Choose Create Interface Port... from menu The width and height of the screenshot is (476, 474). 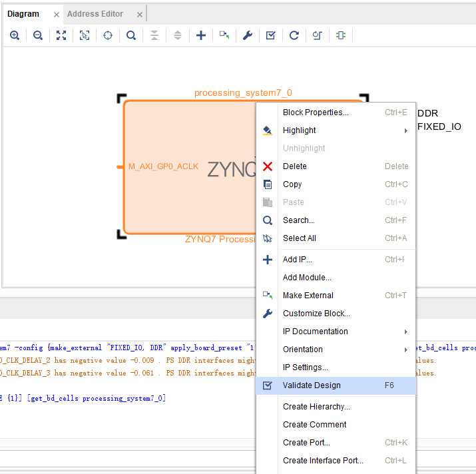336,461
